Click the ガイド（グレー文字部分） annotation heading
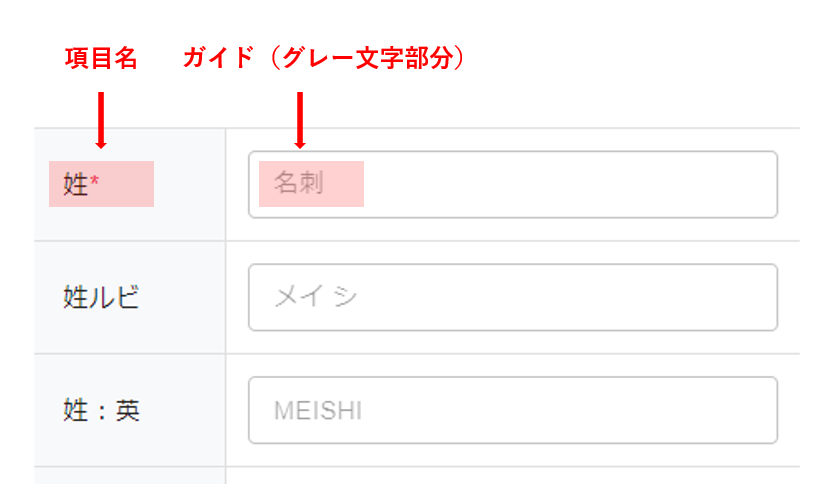 pos(325,59)
